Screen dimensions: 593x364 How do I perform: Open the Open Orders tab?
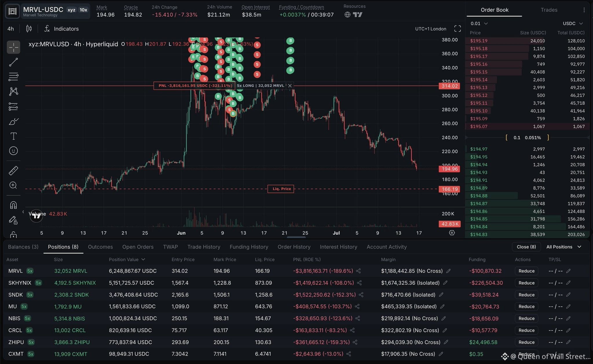138,247
